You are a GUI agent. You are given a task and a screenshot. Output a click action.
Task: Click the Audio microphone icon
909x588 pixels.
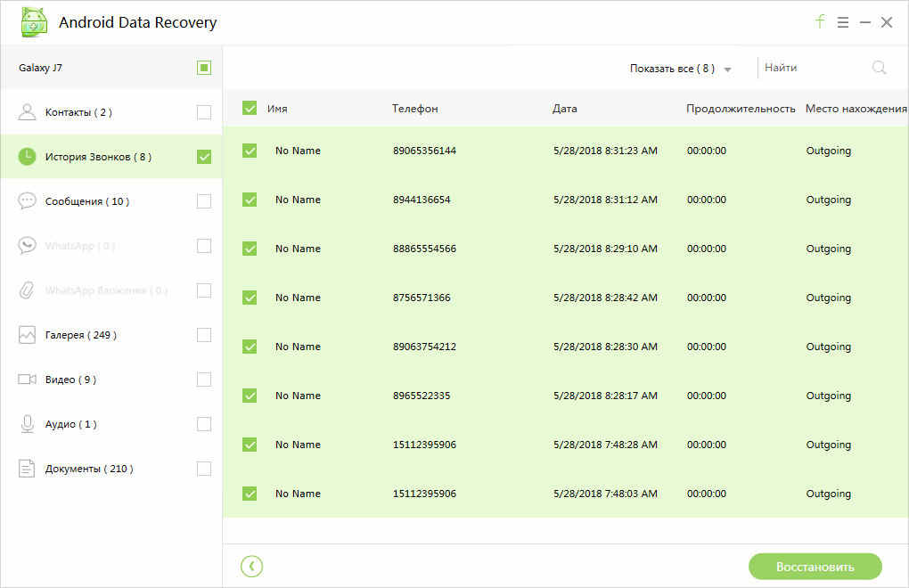27,424
